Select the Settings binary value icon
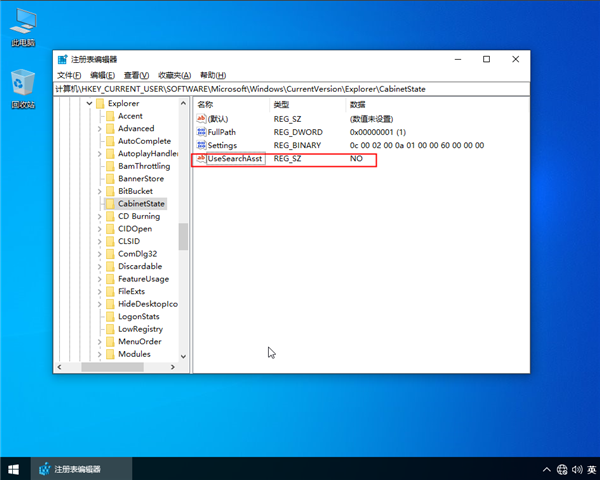The width and height of the screenshot is (600, 480). coord(201,146)
